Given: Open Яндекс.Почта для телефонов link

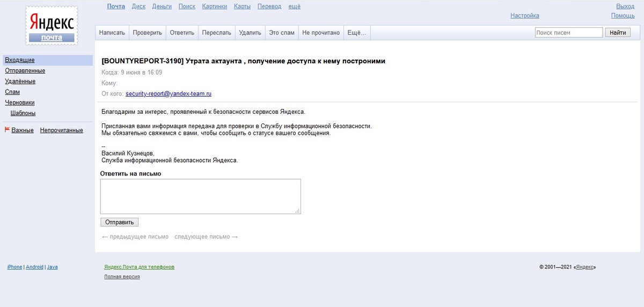Looking at the screenshot, I should (140, 267).
